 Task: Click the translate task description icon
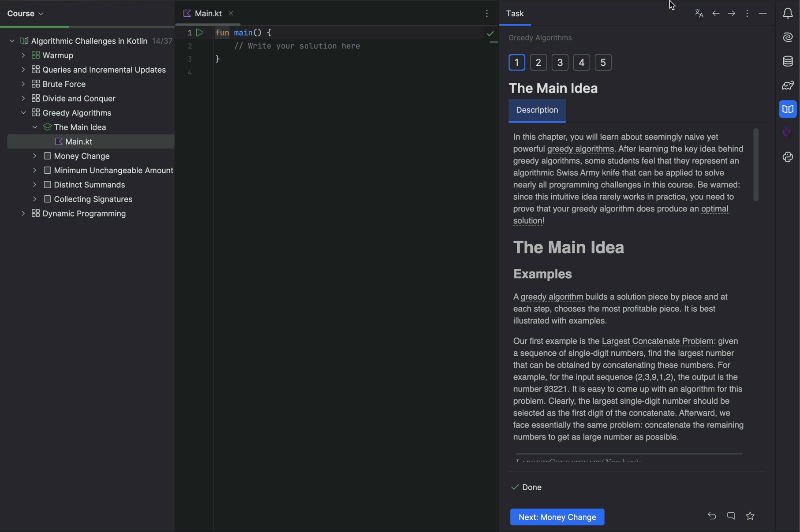[699, 14]
